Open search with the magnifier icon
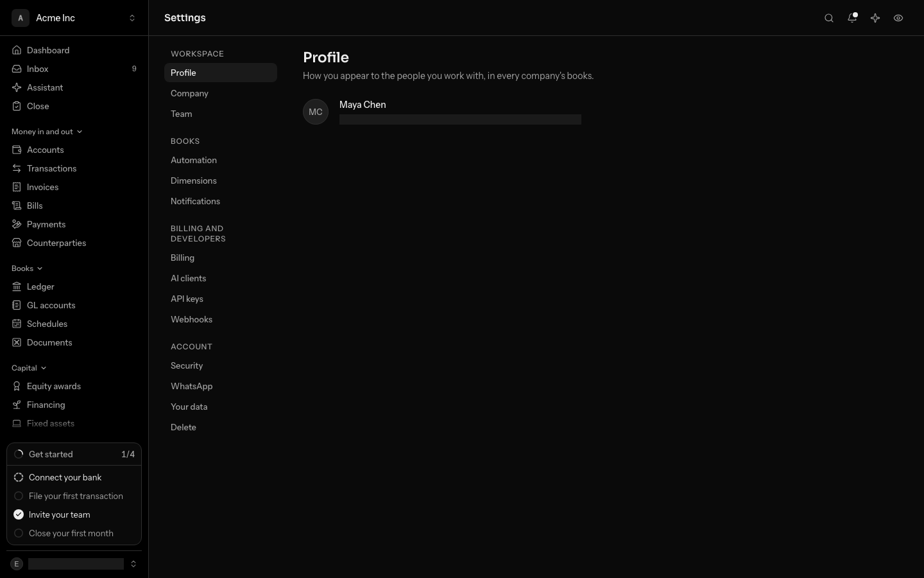924x578 pixels. [829, 18]
